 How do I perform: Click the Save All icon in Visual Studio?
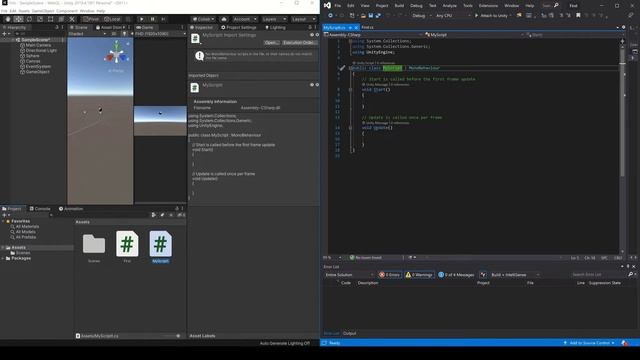point(378,16)
